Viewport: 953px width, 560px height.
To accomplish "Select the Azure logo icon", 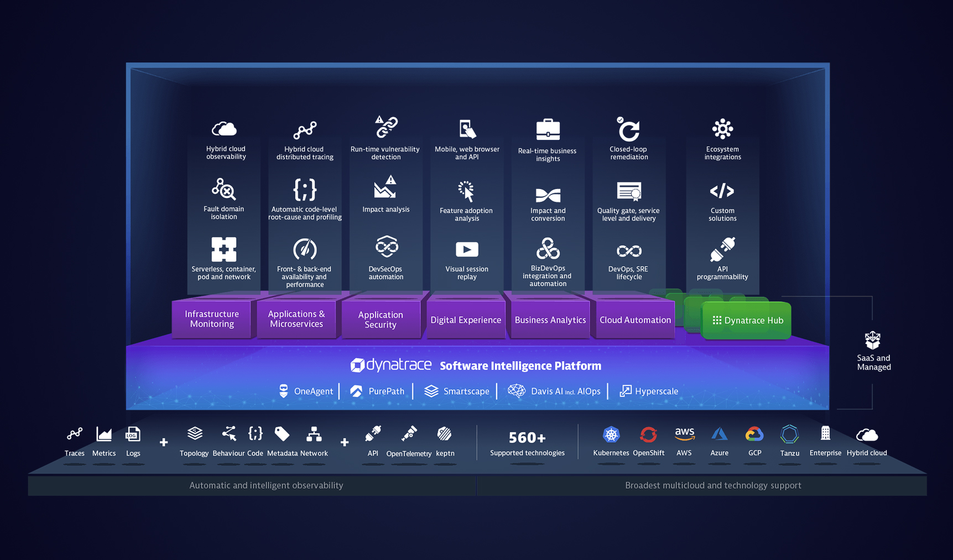I will [x=719, y=435].
